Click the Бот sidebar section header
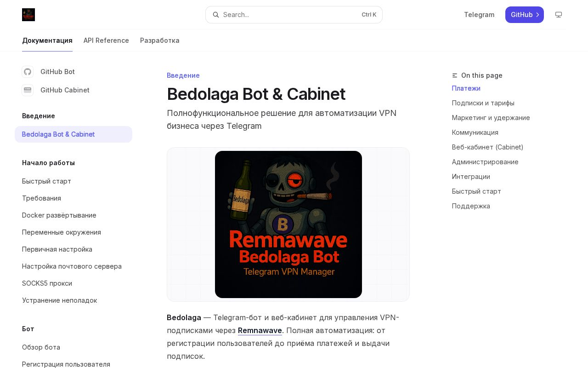Screen dimensions: 588x368 (x=28, y=329)
